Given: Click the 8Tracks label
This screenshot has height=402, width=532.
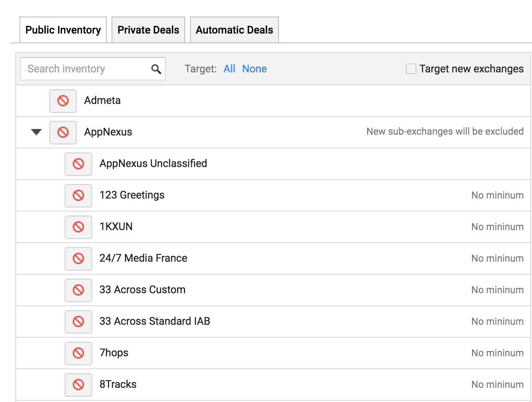Looking at the screenshot, I should 118,384.
